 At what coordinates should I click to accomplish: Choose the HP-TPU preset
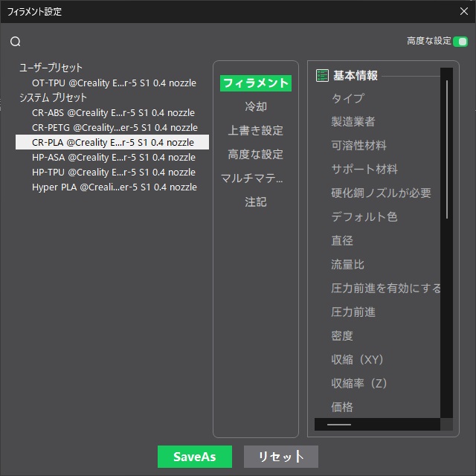(x=114, y=172)
